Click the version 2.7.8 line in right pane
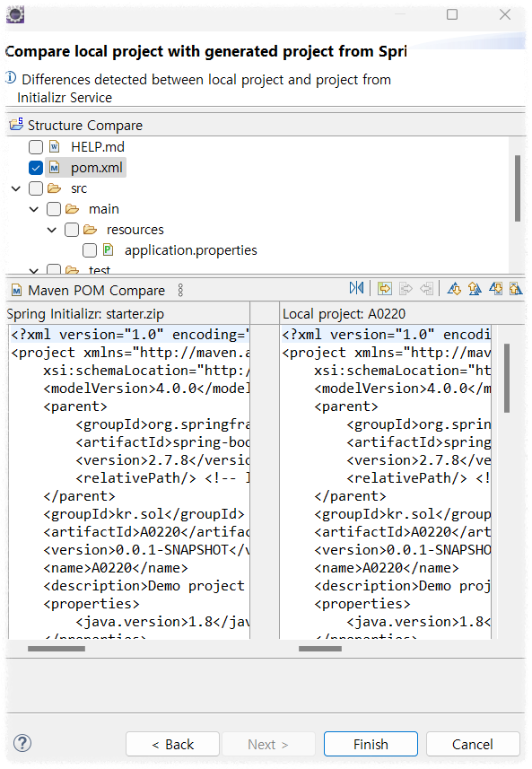This screenshot has width=532, height=769. (x=418, y=460)
